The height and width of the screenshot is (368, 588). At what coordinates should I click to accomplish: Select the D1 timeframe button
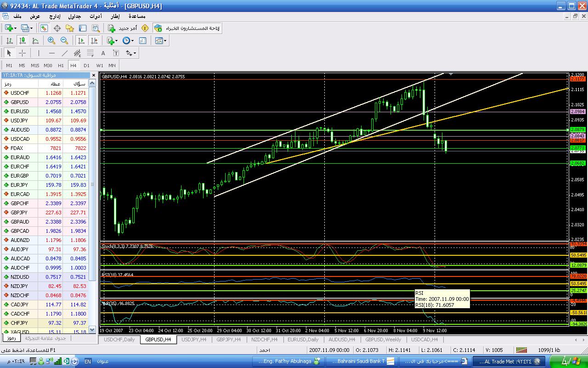point(86,65)
